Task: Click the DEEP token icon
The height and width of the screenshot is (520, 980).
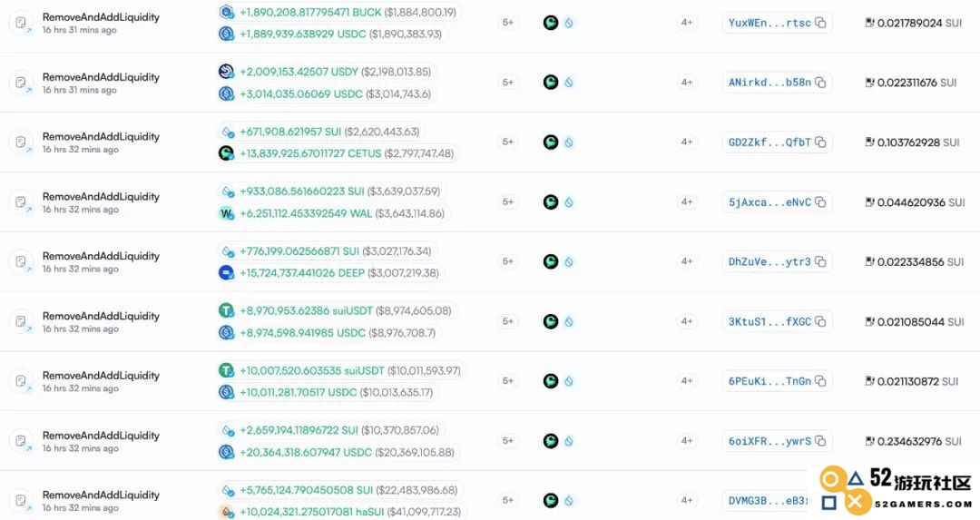Action: pos(226,272)
